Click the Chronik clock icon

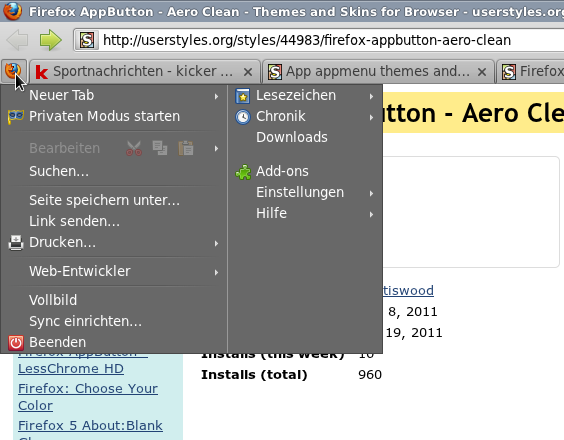pyautogui.click(x=243, y=117)
